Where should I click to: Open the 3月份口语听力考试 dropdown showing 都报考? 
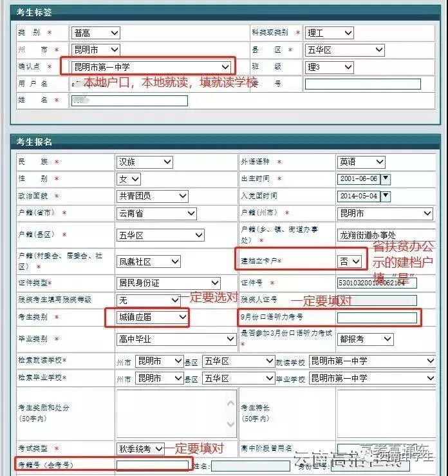coord(365,339)
